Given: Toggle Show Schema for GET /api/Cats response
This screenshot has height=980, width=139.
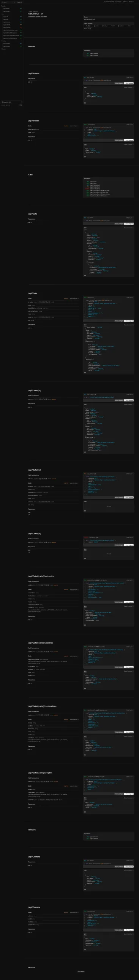Looking at the screenshot, I should [129, 228].
